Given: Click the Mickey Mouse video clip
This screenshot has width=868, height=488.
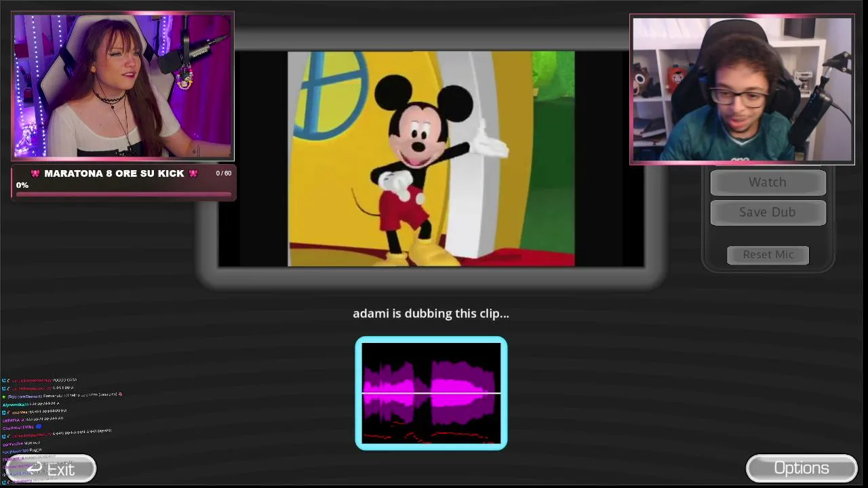Looking at the screenshot, I should pyautogui.click(x=431, y=159).
